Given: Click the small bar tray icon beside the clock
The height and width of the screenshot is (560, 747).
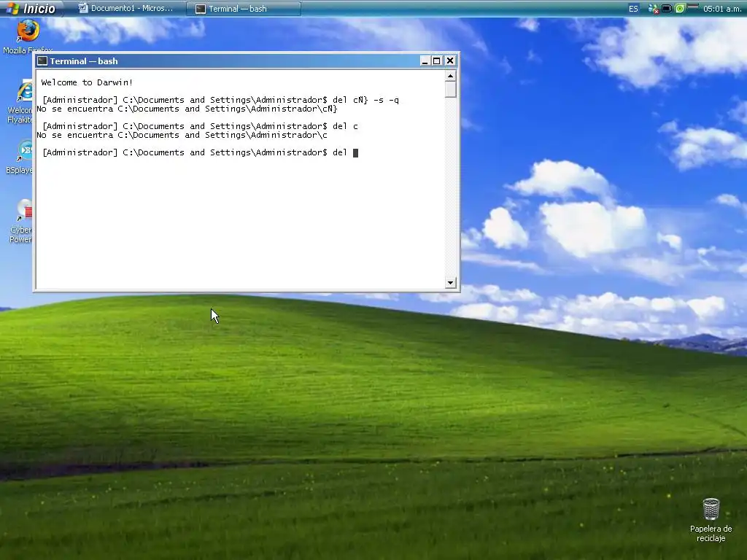Looking at the screenshot, I should click(693, 7).
